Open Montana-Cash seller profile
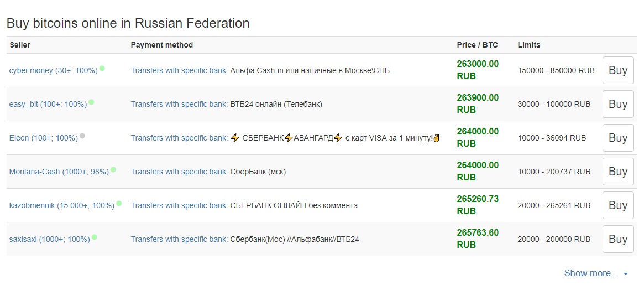Image resolution: width=644 pixels, height=290 pixels. [x=59, y=172]
